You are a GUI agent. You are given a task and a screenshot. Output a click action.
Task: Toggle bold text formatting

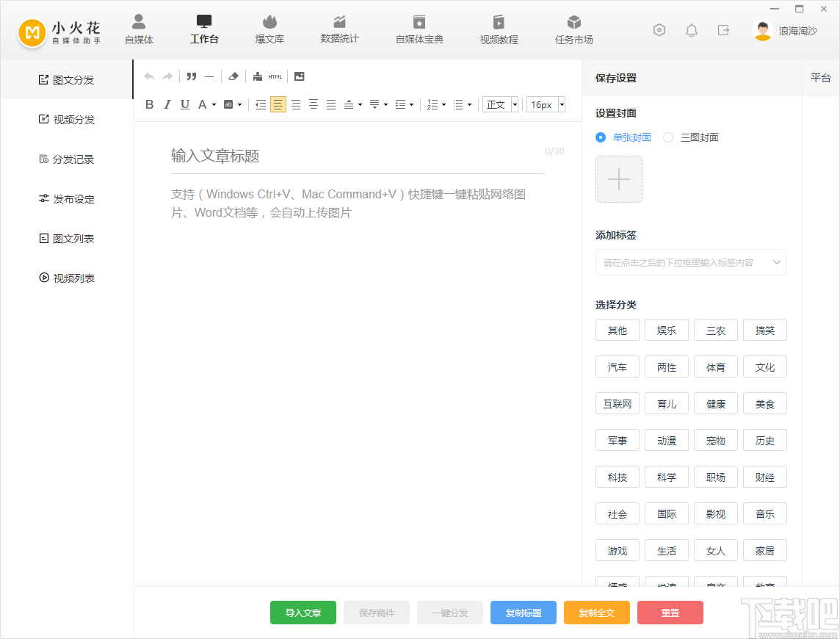tap(149, 104)
